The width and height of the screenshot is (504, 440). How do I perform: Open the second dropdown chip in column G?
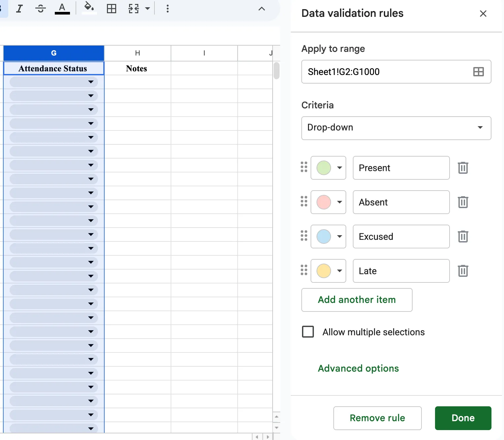(x=54, y=96)
